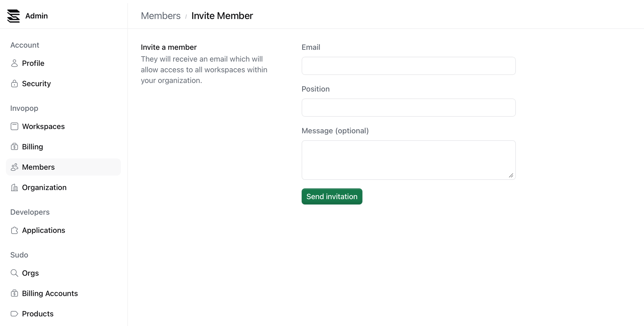Image resolution: width=644 pixels, height=326 pixels.
Task: Focus the Position text field
Action: click(x=408, y=108)
